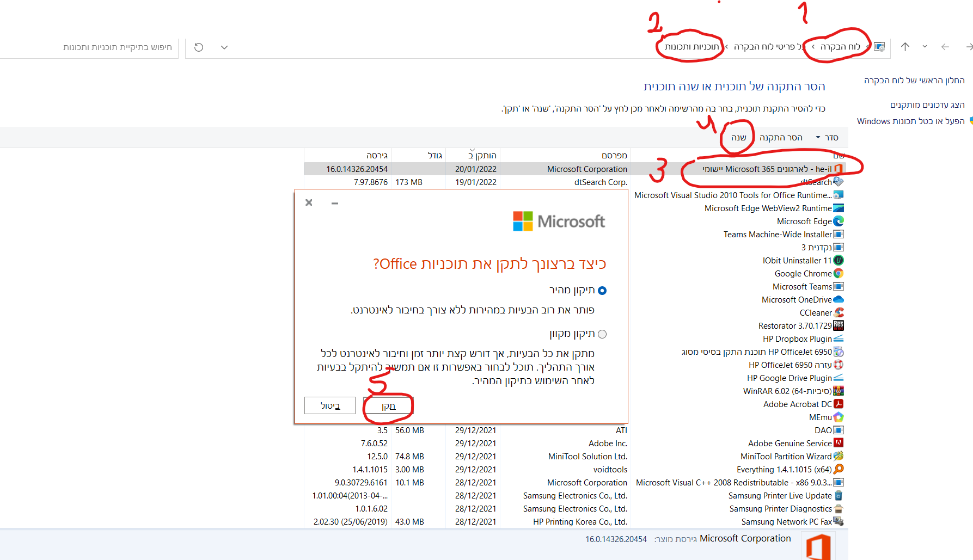Focus the חיפוש בתיקיית תוכניות ותכונות search field
Viewport: 973px width, 560px height.
pyautogui.click(x=89, y=47)
